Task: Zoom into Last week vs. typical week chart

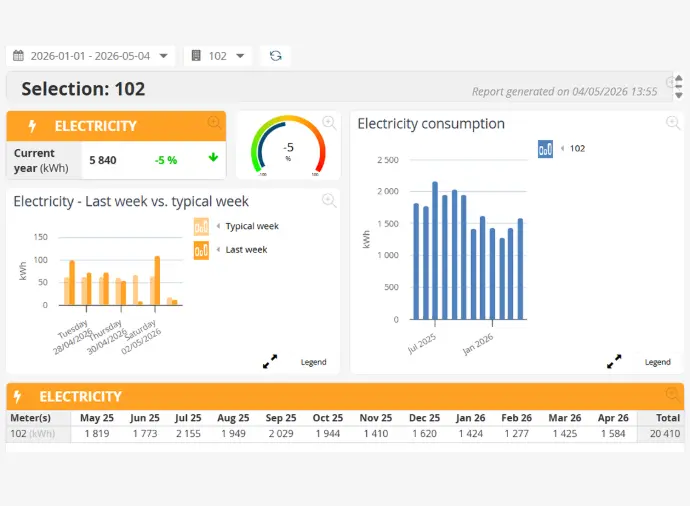Action: click(x=329, y=201)
